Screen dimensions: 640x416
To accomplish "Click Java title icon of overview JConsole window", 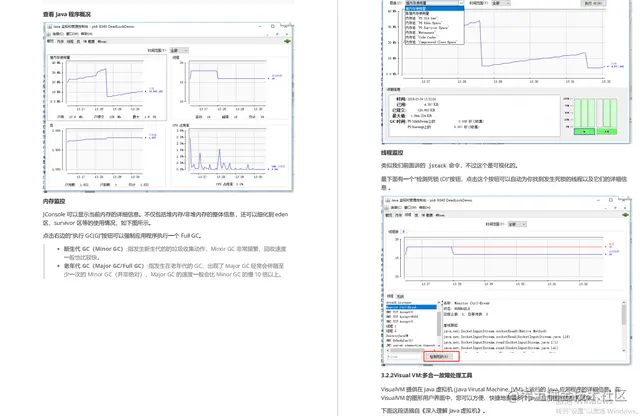I will pos(49,27).
